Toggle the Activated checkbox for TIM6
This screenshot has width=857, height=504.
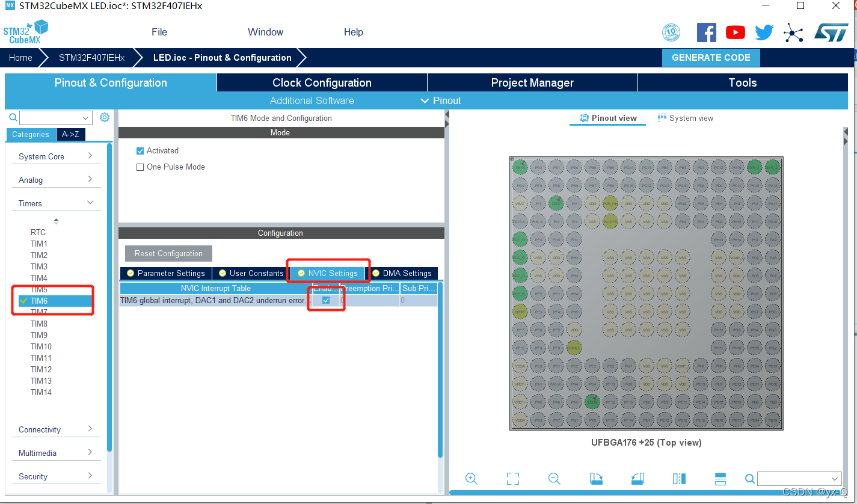pos(140,151)
